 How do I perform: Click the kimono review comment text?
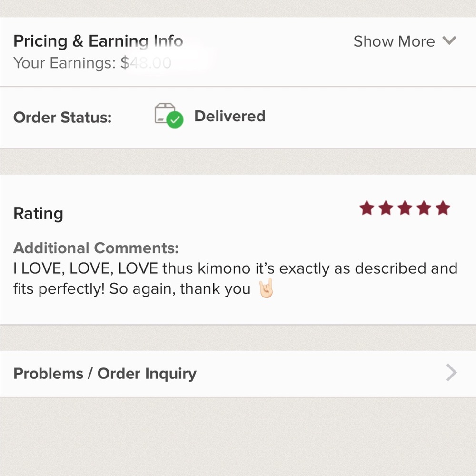235,268
